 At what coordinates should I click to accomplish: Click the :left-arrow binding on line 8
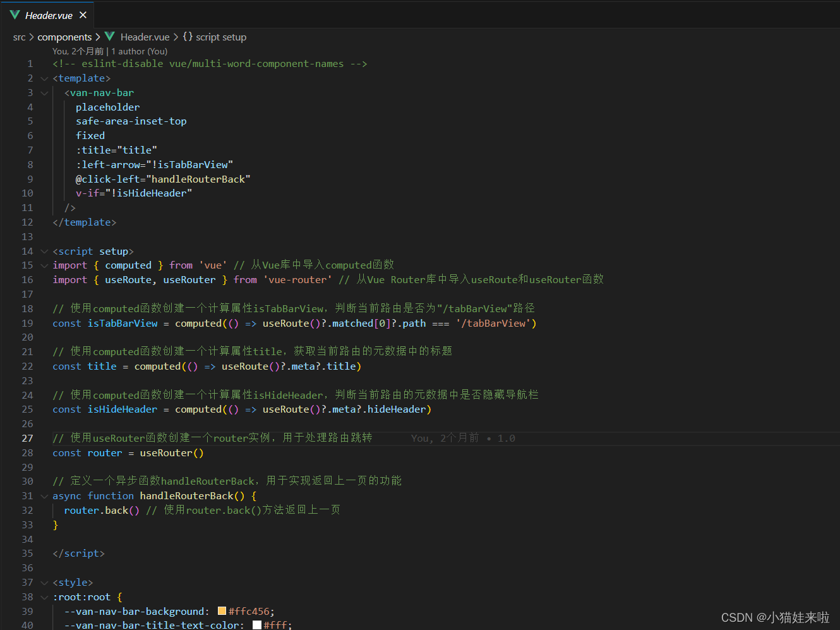click(x=154, y=165)
